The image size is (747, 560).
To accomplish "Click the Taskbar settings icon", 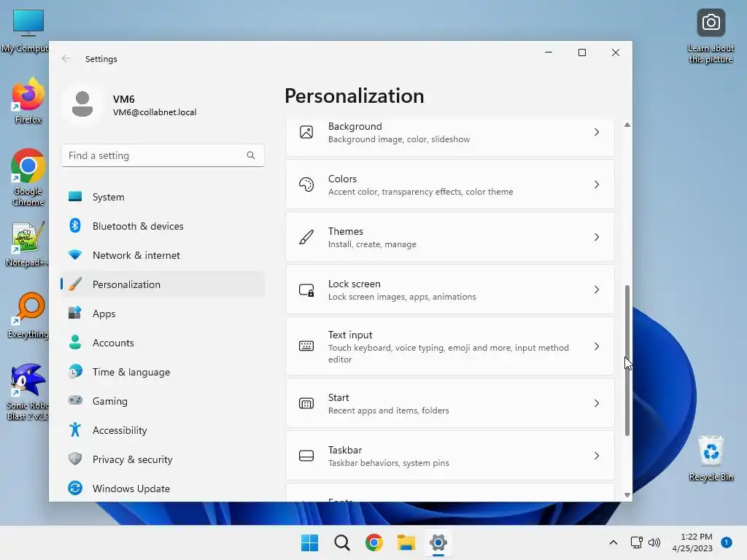I will (x=306, y=456).
